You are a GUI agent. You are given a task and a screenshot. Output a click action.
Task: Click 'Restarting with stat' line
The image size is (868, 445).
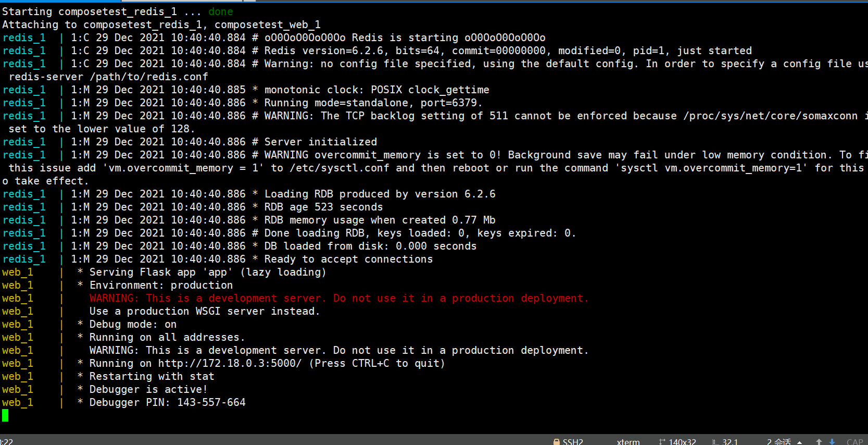[x=152, y=376]
